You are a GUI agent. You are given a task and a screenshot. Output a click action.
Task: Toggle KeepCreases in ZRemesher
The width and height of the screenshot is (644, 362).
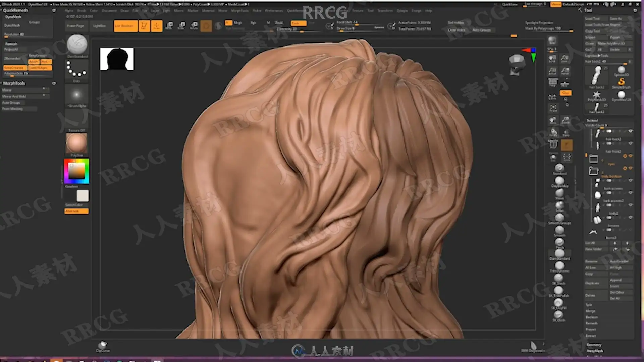point(14,68)
